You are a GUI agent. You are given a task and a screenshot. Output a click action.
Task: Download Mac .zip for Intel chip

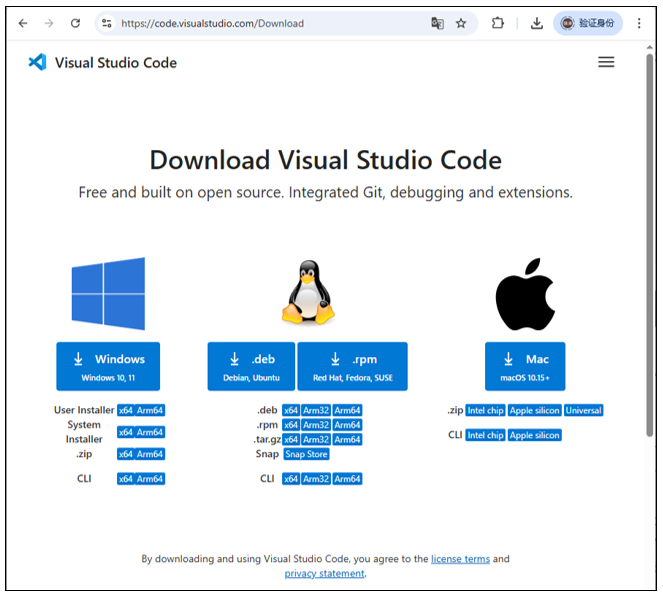point(485,410)
